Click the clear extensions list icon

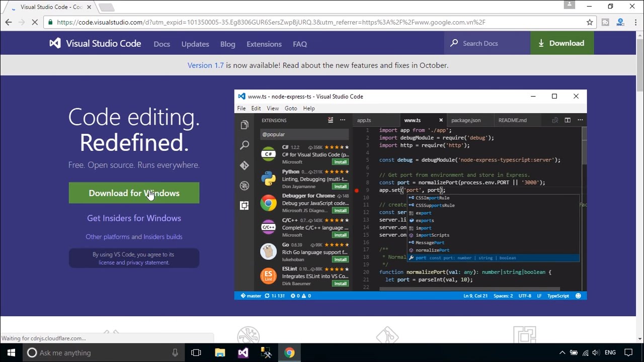coord(331,120)
